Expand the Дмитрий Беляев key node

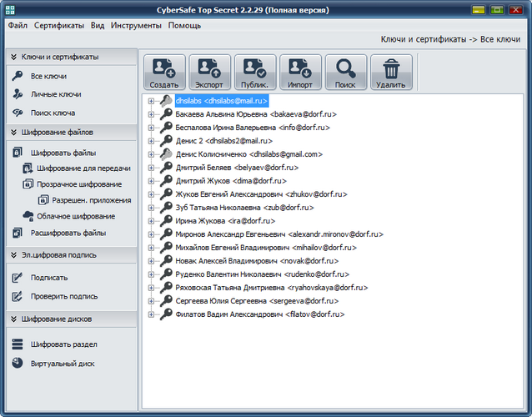click(x=151, y=168)
